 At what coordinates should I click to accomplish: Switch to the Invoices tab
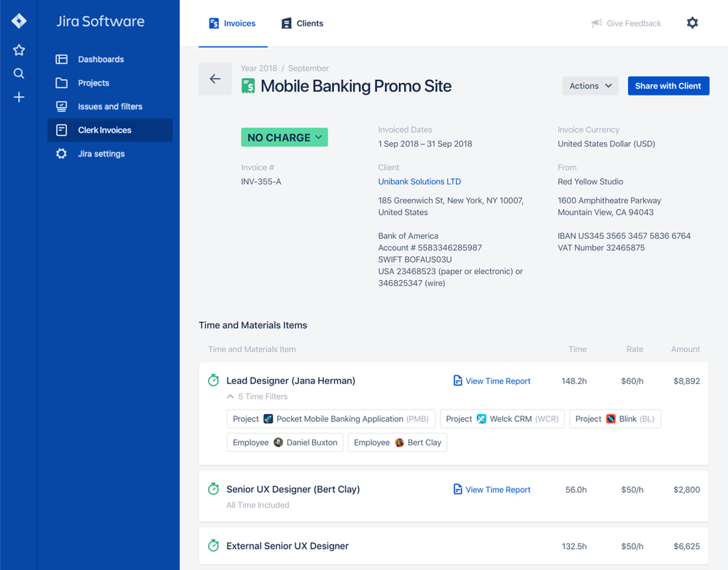[233, 23]
